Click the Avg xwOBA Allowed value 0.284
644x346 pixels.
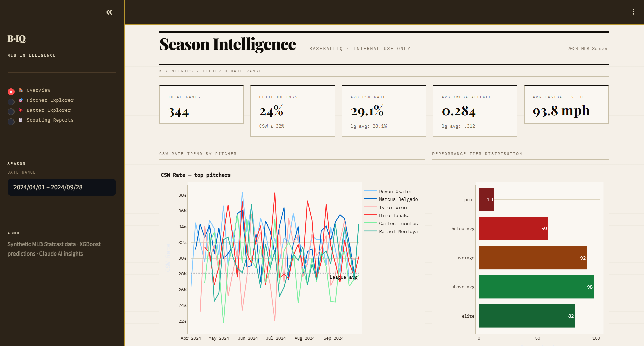point(458,111)
